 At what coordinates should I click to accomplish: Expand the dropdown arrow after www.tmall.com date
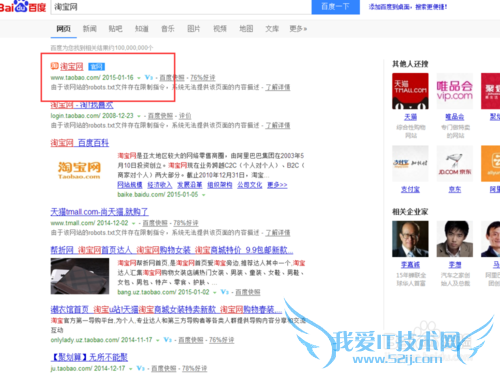click(x=133, y=223)
